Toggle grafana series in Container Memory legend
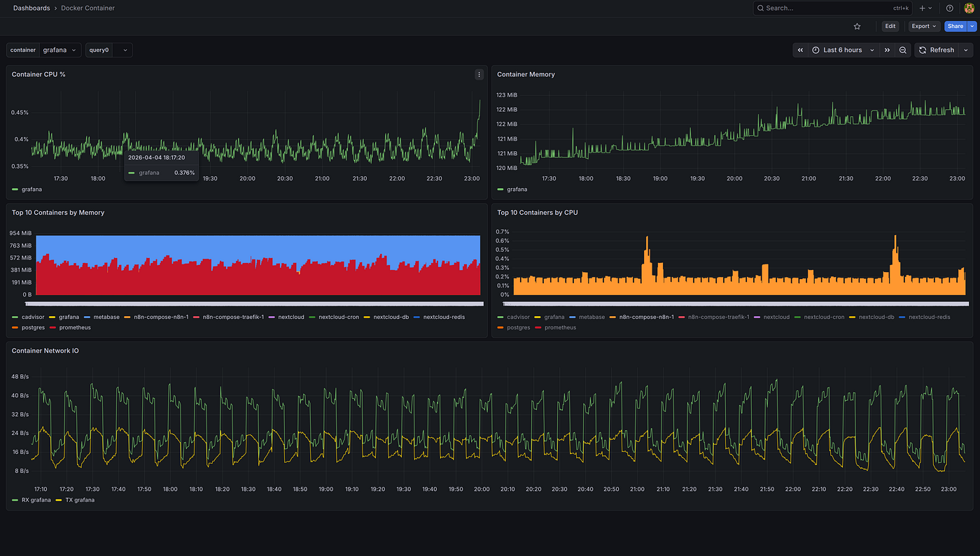Screen dimensions: 980x556 click(x=517, y=190)
